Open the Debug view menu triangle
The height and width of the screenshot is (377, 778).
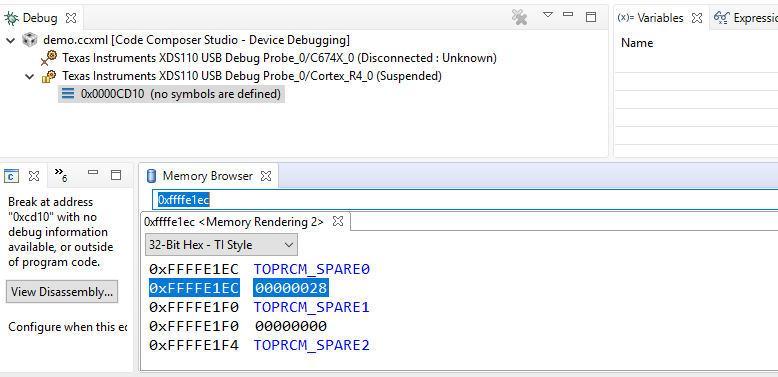(548, 15)
